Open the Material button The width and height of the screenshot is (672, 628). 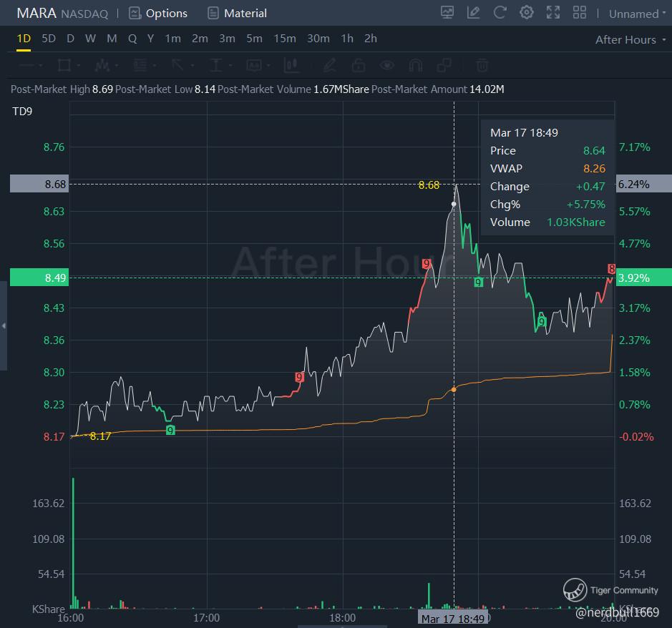pos(237,14)
